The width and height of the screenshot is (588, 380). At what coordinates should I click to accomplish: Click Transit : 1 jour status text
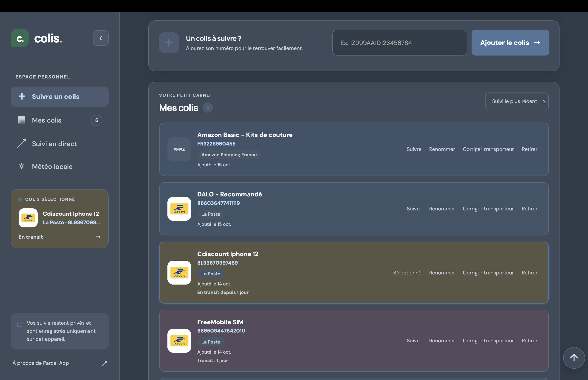(212, 360)
